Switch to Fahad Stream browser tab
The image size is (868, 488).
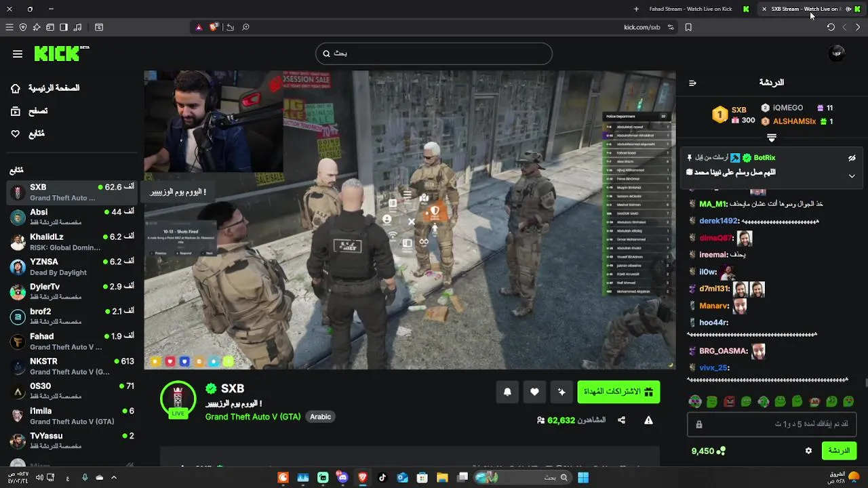[697, 9]
